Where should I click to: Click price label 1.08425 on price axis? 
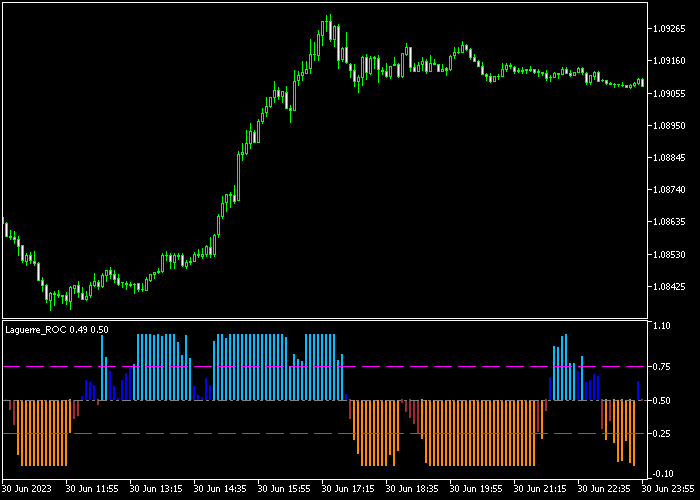[669, 287]
